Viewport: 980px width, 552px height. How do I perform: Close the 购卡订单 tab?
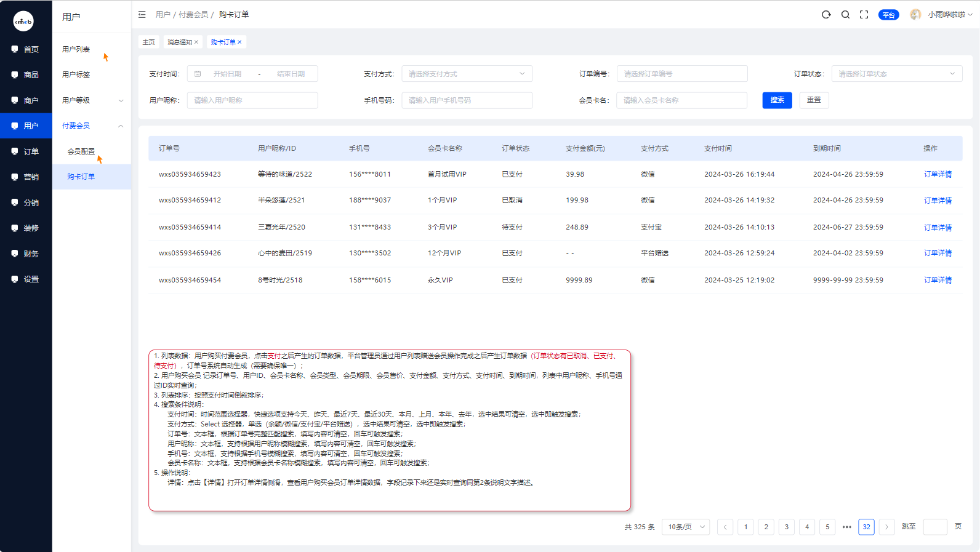pyautogui.click(x=239, y=42)
